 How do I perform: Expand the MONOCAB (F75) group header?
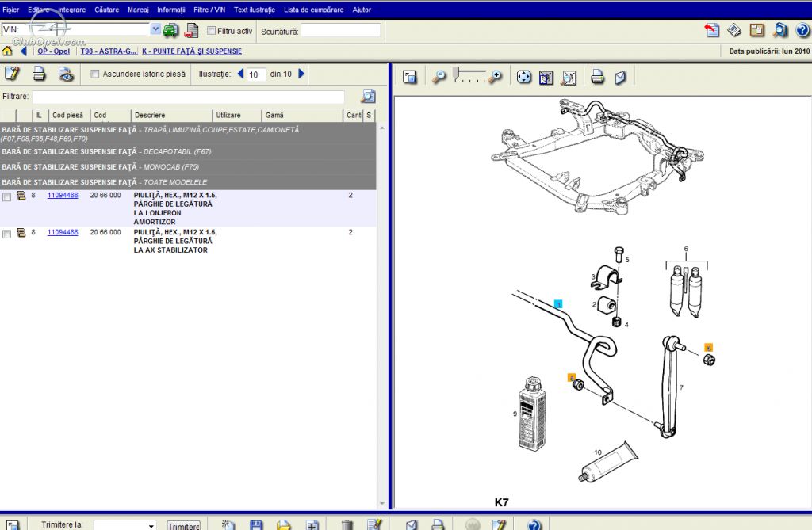[x=188, y=166]
